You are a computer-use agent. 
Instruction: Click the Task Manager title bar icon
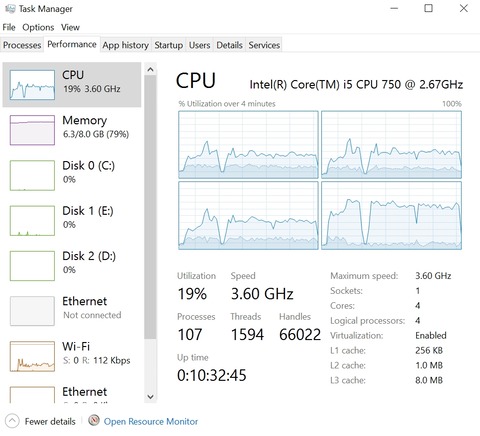point(10,9)
